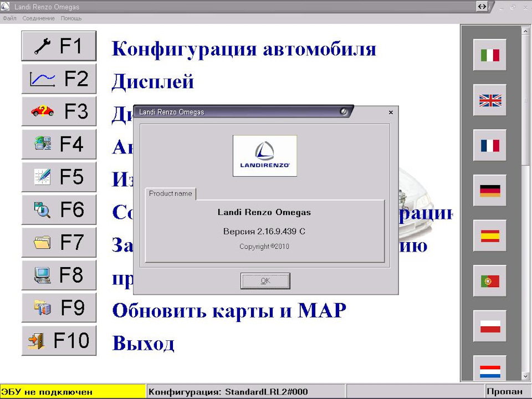Open the Соединение menu
This screenshot has width=532, height=399.
pyautogui.click(x=38, y=18)
